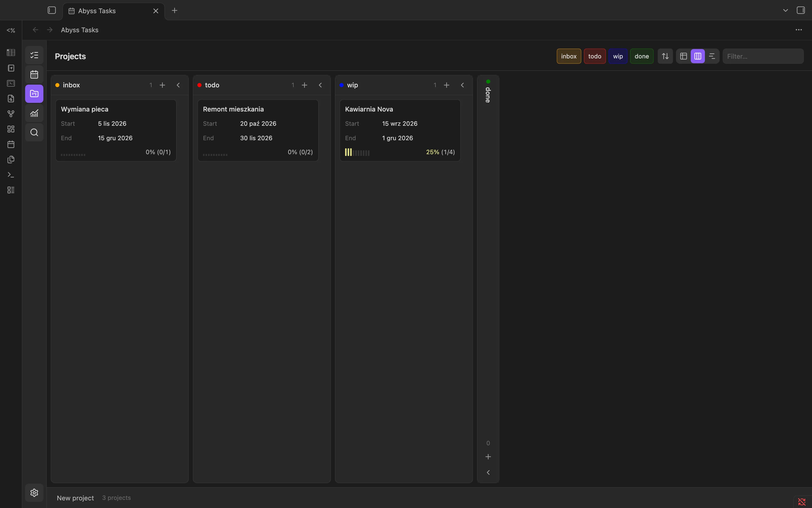Screen dimensions: 812x508
Task: Expand the collapsed done column chevron
Action: tap(488, 472)
